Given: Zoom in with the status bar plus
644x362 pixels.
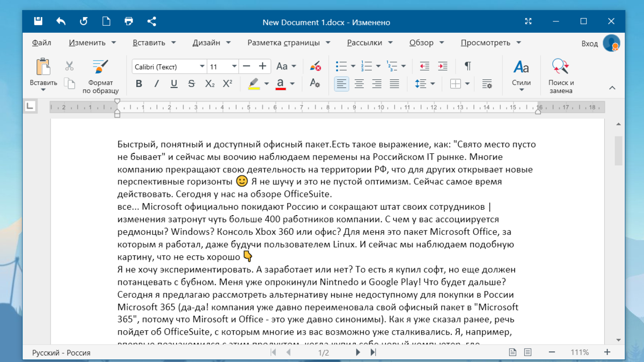Looking at the screenshot, I should [608, 352].
